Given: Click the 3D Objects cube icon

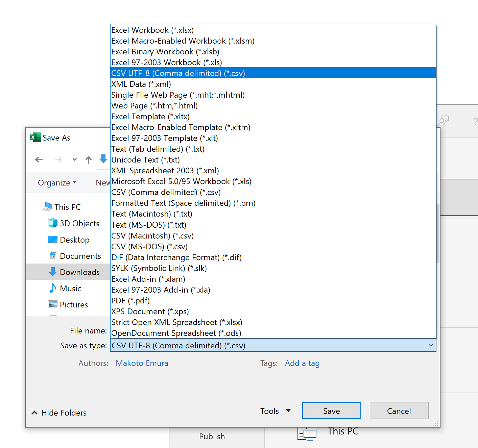Looking at the screenshot, I should (x=53, y=223).
